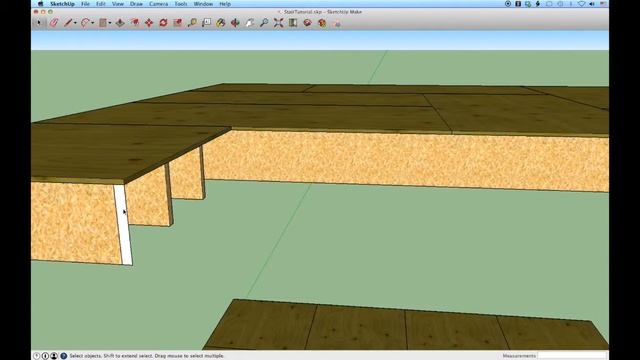Select the Line pencil tool
Viewport: 640px width, 360px height.
[x=68, y=23]
